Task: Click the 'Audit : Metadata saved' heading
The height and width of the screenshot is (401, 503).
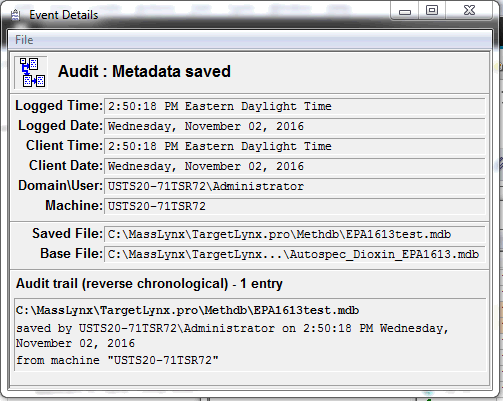Action: click(144, 71)
